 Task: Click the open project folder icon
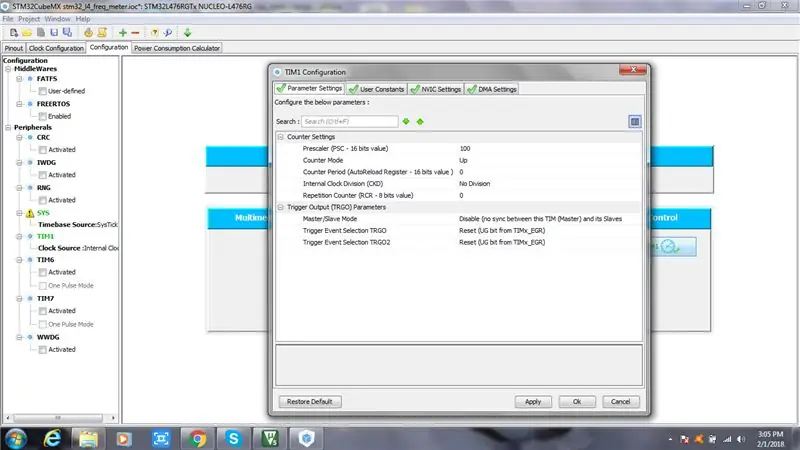coord(27,33)
